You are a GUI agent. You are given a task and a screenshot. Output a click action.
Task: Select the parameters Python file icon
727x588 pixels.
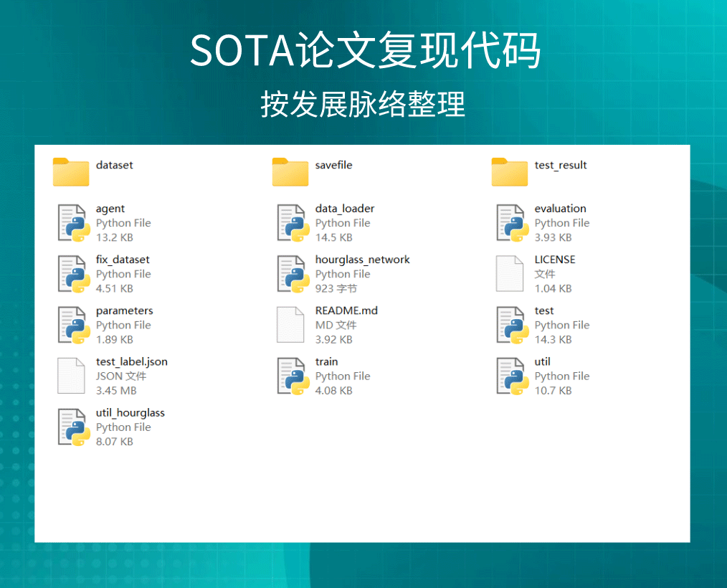tap(73, 325)
